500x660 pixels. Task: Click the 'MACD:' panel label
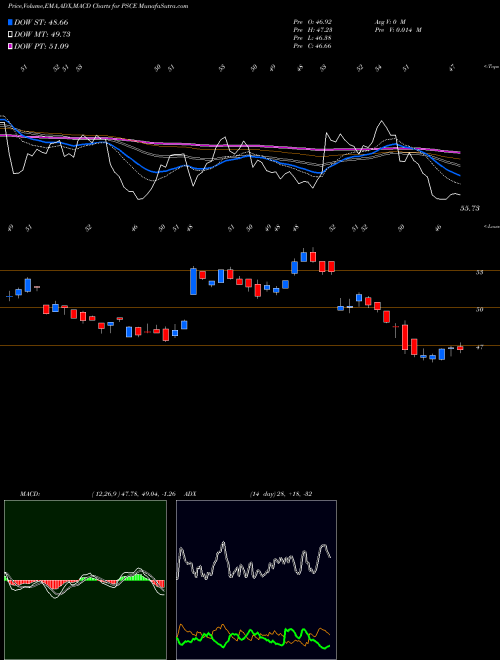click(30, 494)
